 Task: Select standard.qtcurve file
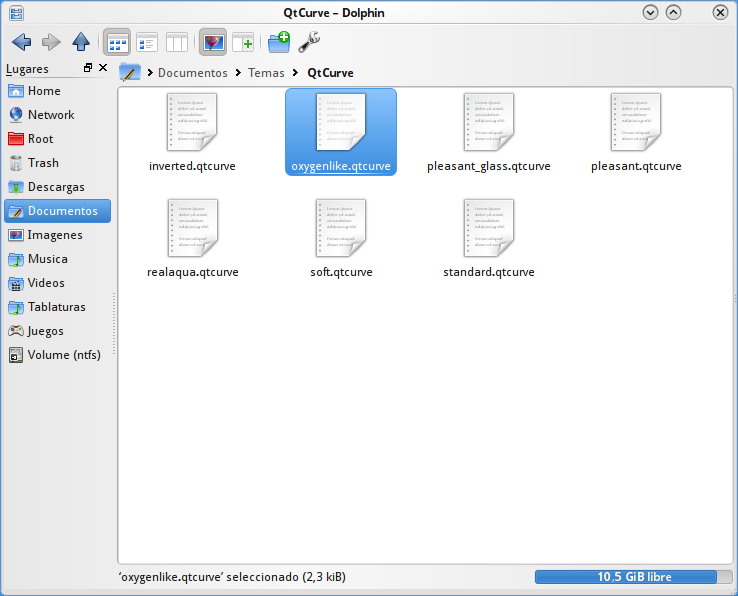[x=489, y=238]
